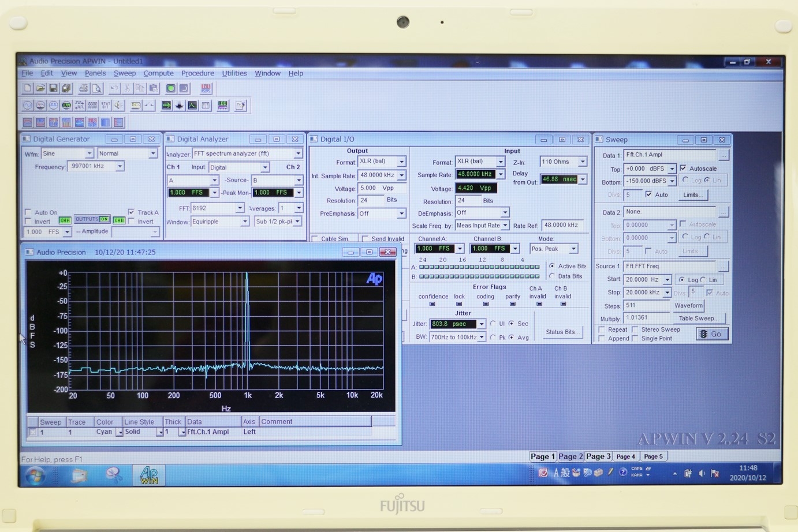Click the Limits... button for Data 1
The height and width of the screenshot is (532, 798).
pos(692,195)
